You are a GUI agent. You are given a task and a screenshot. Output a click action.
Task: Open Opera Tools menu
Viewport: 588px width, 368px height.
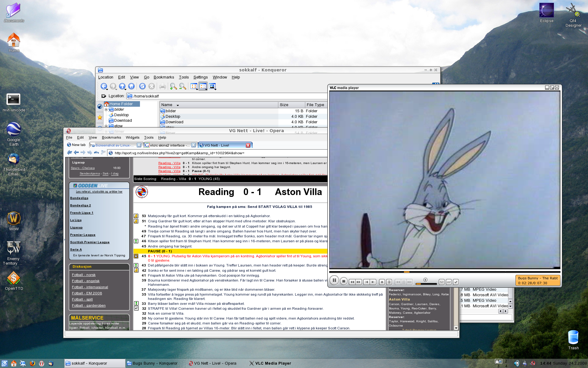(x=149, y=137)
